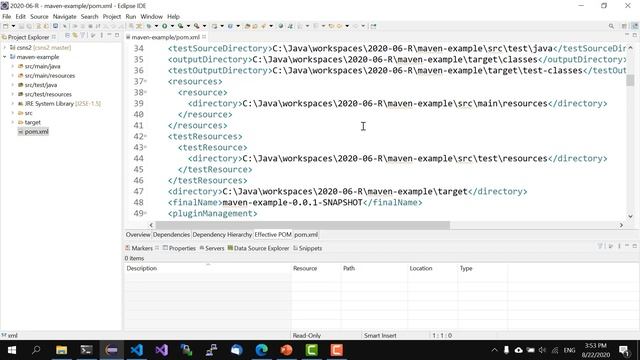
Task: Click the Debug bug icon in toolbar
Action: click(x=149, y=26)
